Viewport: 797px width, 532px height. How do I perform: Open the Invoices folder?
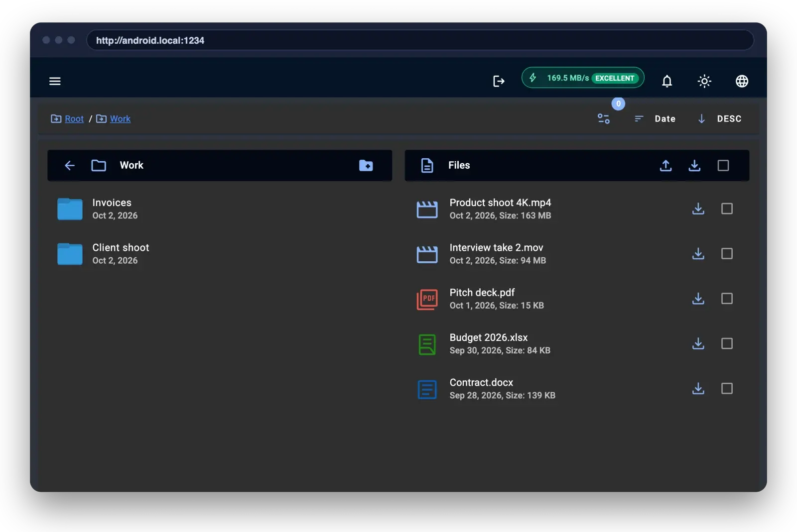coord(220,209)
